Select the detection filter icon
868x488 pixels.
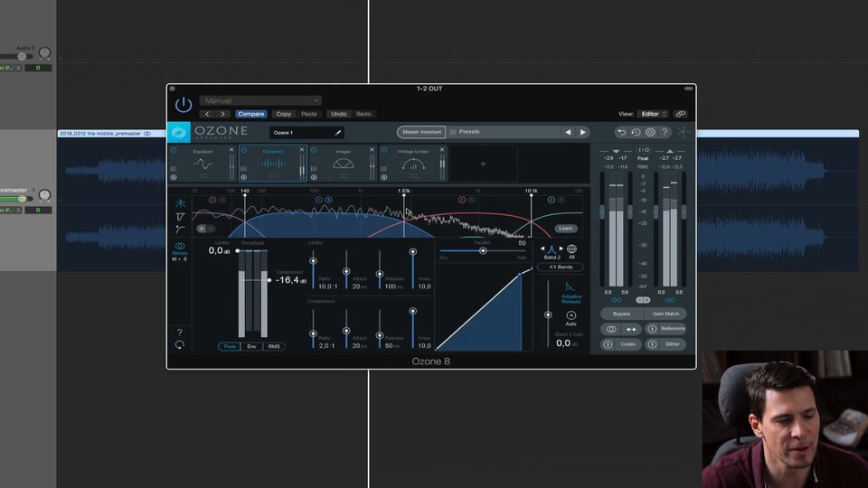point(181,229)
